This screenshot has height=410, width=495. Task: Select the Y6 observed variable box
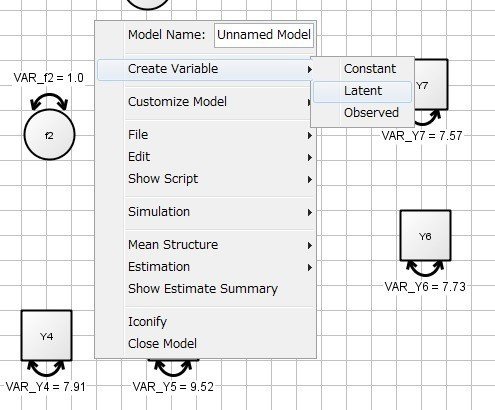click(425, 235)
